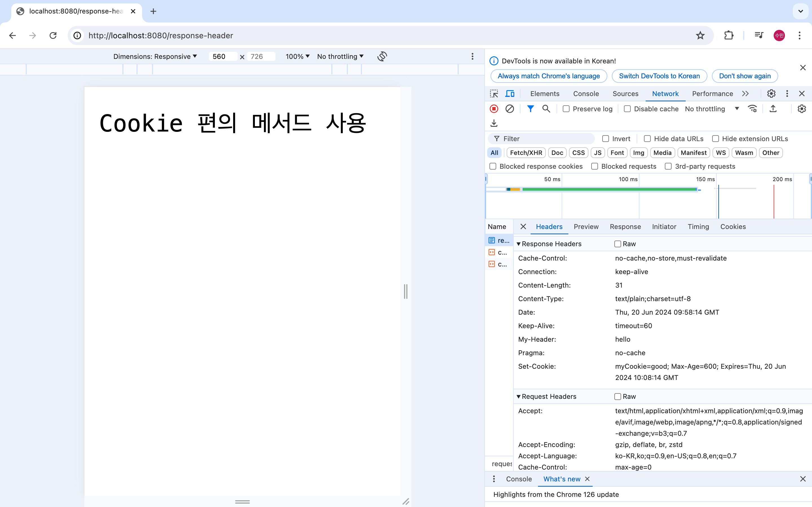The image size is (812, 507).
Task: Switch to the Console panel tab
Action: coord(586,94)
